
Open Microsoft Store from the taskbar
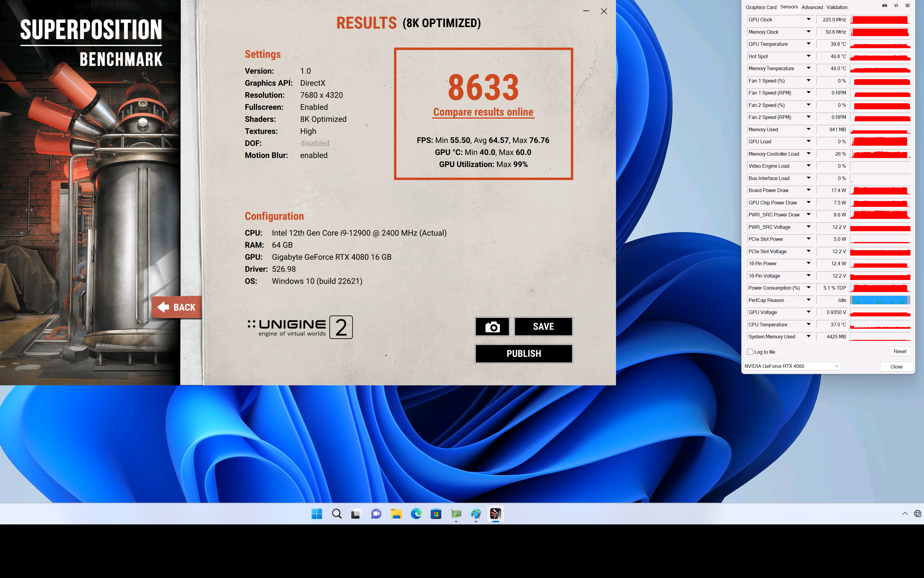tap(436, 514)
